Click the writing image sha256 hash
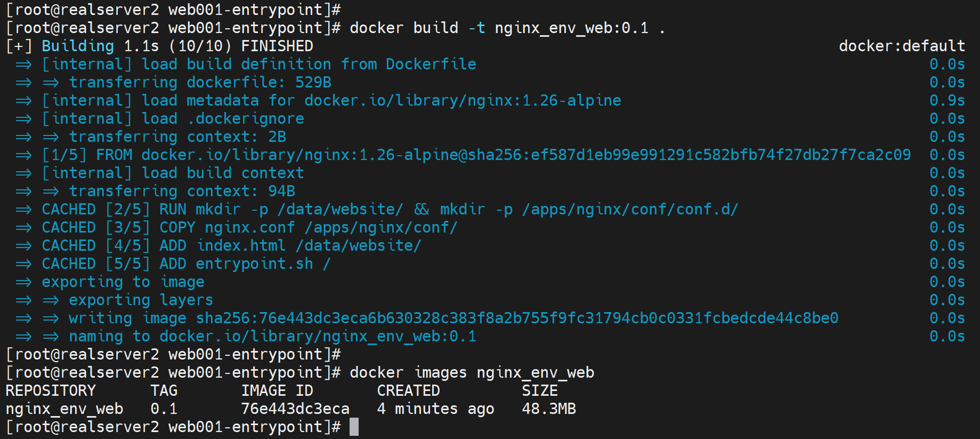Image resolution: width=980 pixels, height=439 pixels. (x=516, y=318)
